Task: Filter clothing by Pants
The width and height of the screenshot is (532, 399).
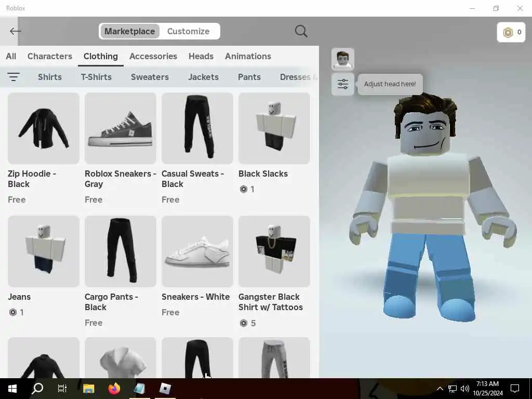Action: point(249,77)
